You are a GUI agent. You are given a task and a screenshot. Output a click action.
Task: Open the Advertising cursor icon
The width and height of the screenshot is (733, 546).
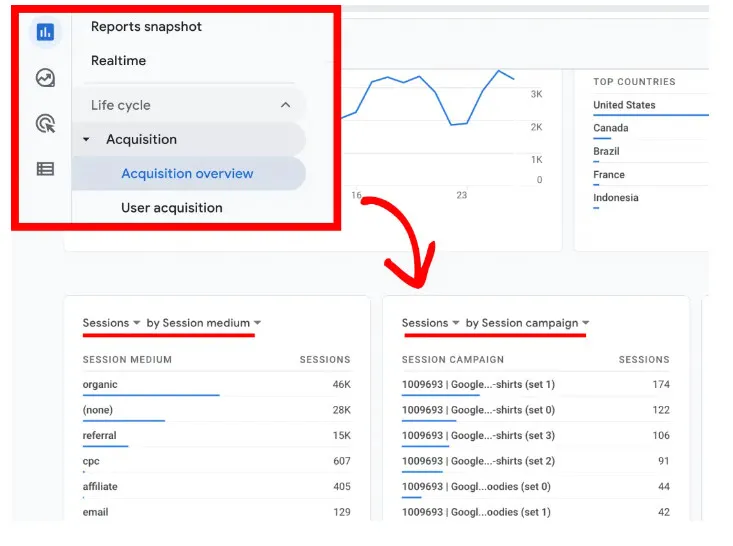44,124
